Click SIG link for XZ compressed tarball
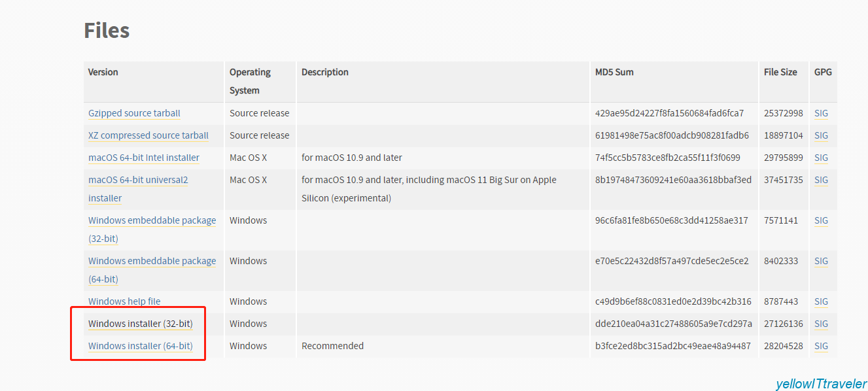 [x=821, y=135]
